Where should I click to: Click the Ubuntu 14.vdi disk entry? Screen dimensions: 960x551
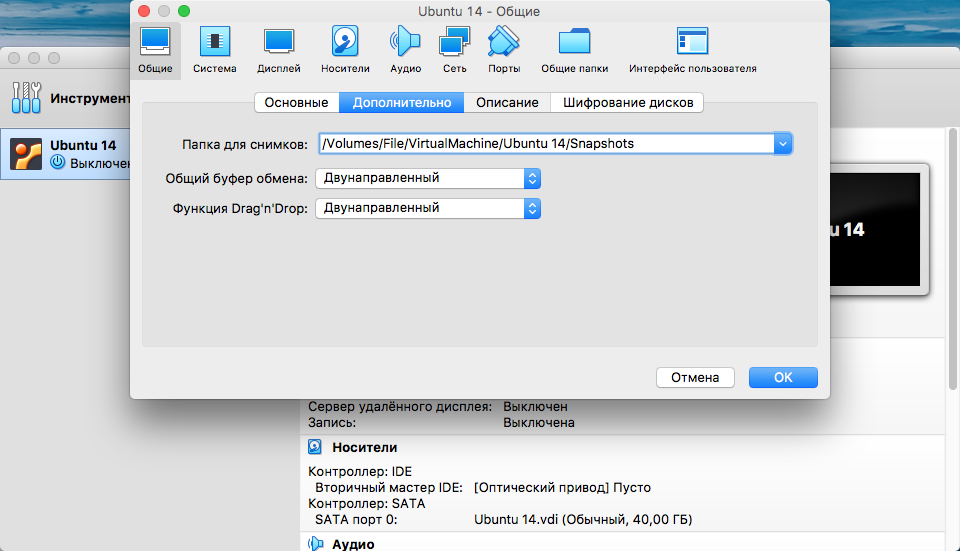tap(583, 519)
